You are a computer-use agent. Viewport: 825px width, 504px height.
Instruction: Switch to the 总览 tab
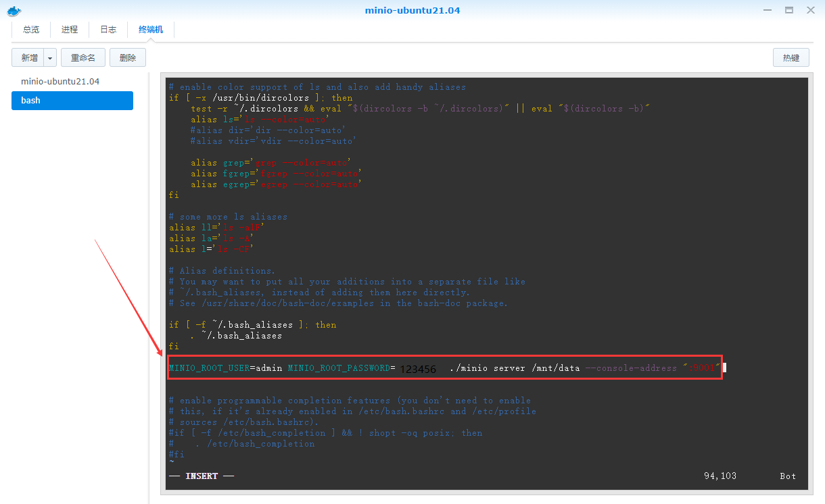31,30
